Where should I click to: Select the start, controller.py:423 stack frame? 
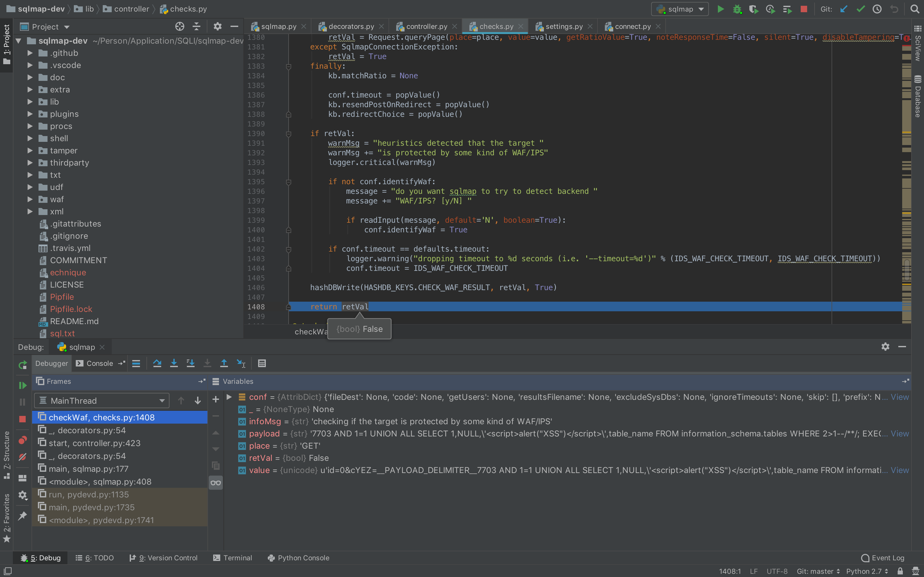coord(94,443)
